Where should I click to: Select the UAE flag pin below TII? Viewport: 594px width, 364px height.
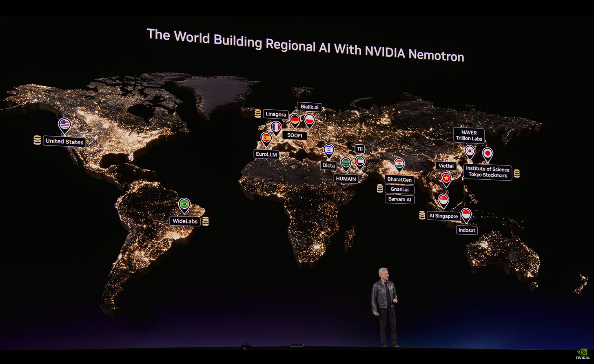pyautogui.click(x=359, y=163)
